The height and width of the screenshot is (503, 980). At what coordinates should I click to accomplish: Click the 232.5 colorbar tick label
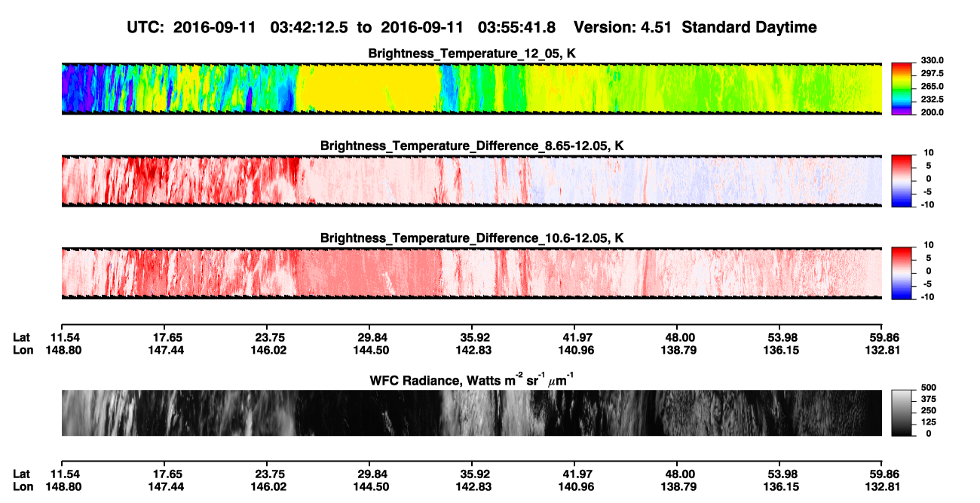(932, 99)
